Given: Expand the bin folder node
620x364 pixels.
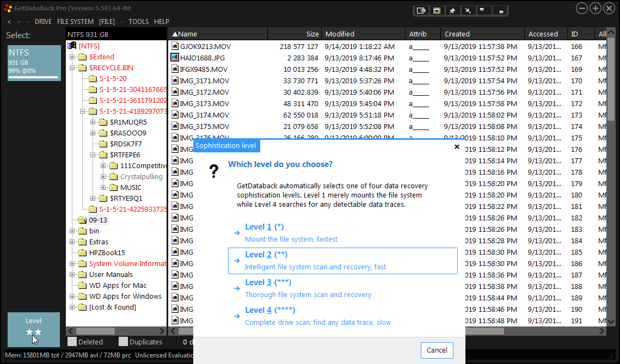Looking at the screenshot, I should click(x=72, y=231).
